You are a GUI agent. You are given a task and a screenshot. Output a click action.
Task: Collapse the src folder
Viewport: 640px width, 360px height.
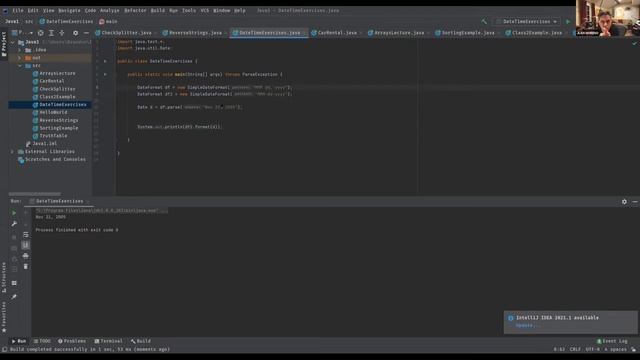[20, 66]
